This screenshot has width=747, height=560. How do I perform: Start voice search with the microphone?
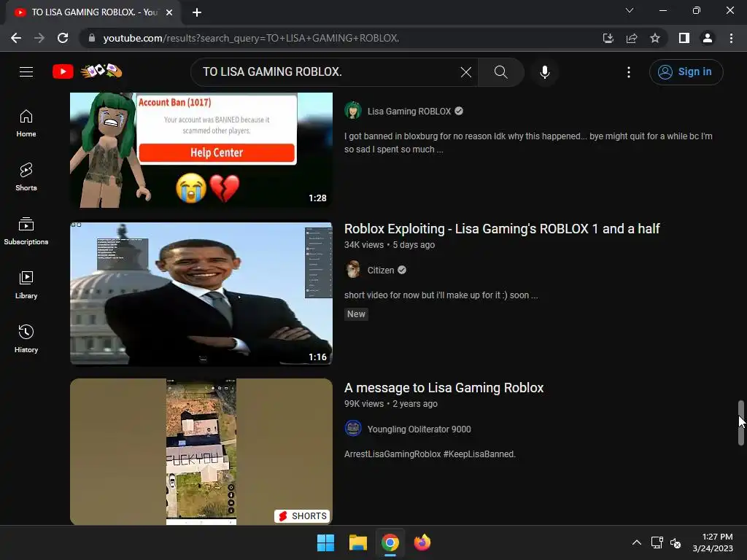pos(544,72)
